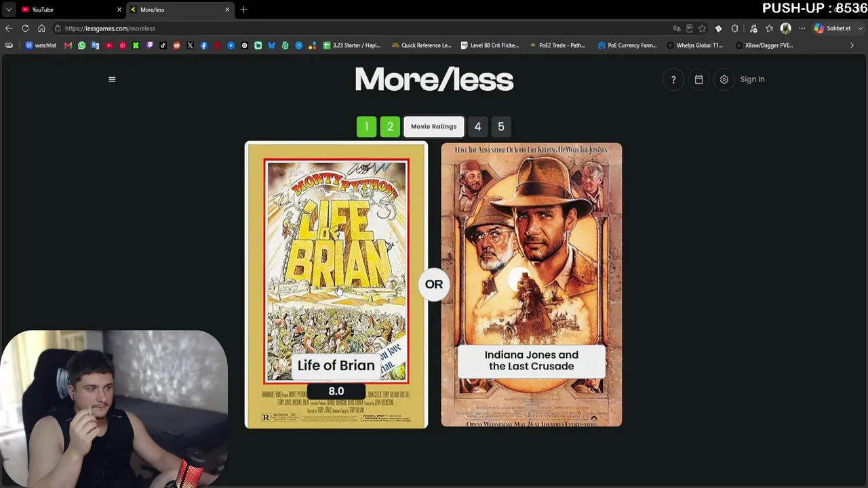Reload the page with the refresh icon
The width and height of the screenshot is (868, 488).
pos(25,28)
